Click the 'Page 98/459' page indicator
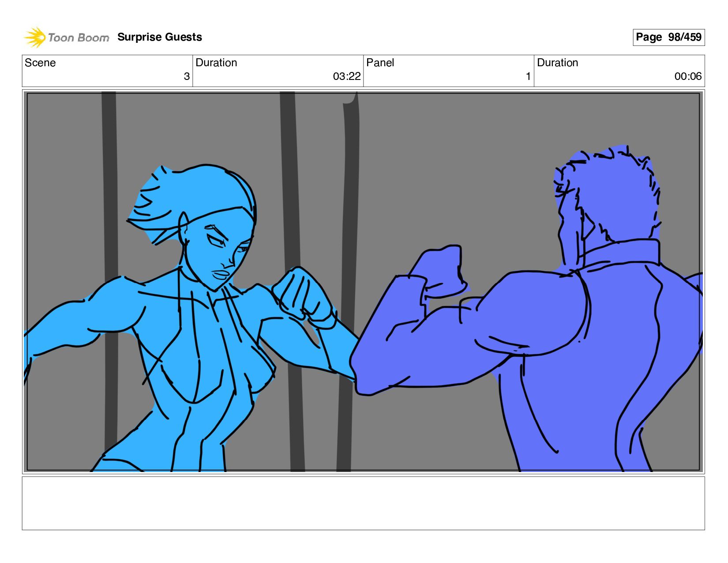This screenshot has height=563, width=728. [668, 37]
